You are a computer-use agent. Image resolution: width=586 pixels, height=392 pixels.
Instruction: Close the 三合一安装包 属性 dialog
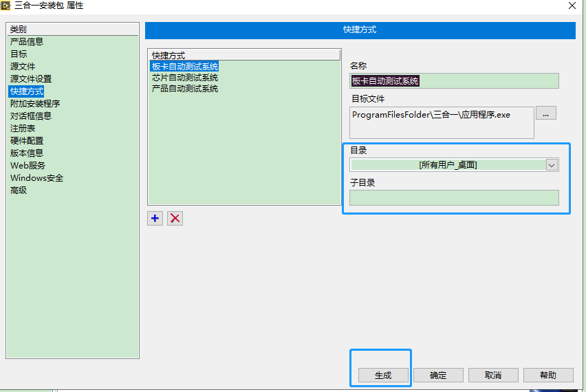coord(572,6)
